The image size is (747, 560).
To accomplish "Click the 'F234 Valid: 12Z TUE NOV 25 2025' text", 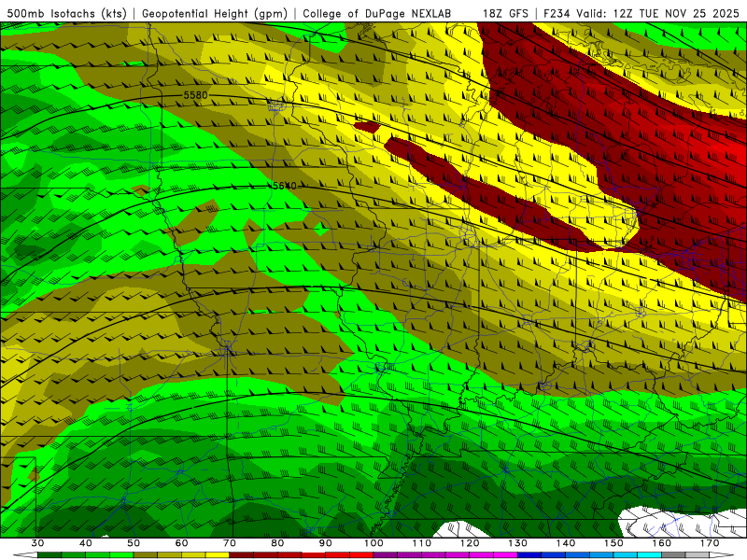I will click(641, 13).
